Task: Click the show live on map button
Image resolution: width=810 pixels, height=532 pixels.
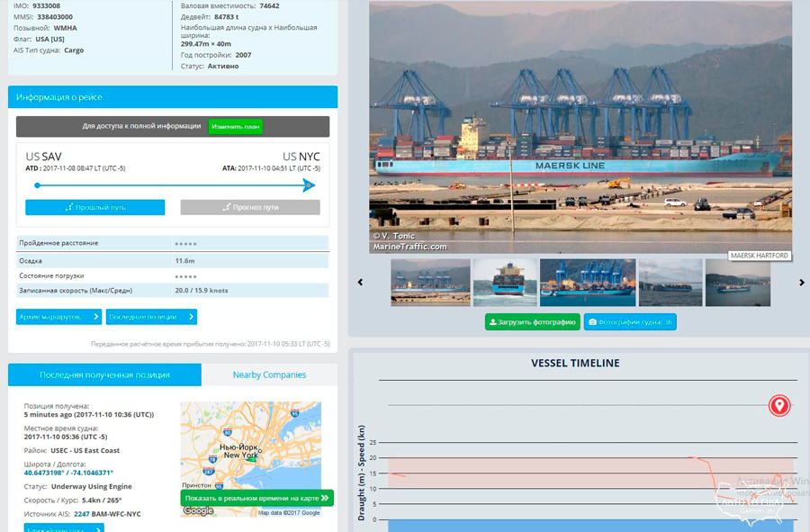Action: [x=256, y=498]
